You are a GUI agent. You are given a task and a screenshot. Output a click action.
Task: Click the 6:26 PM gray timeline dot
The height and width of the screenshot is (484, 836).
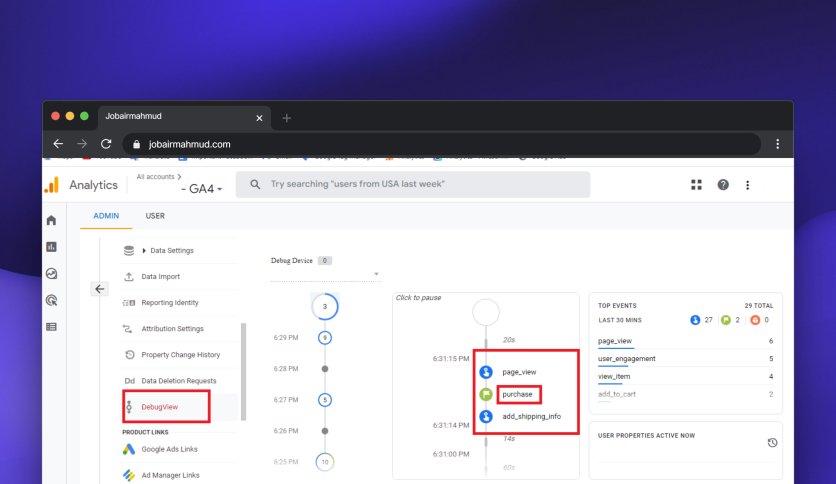(325, 431)
